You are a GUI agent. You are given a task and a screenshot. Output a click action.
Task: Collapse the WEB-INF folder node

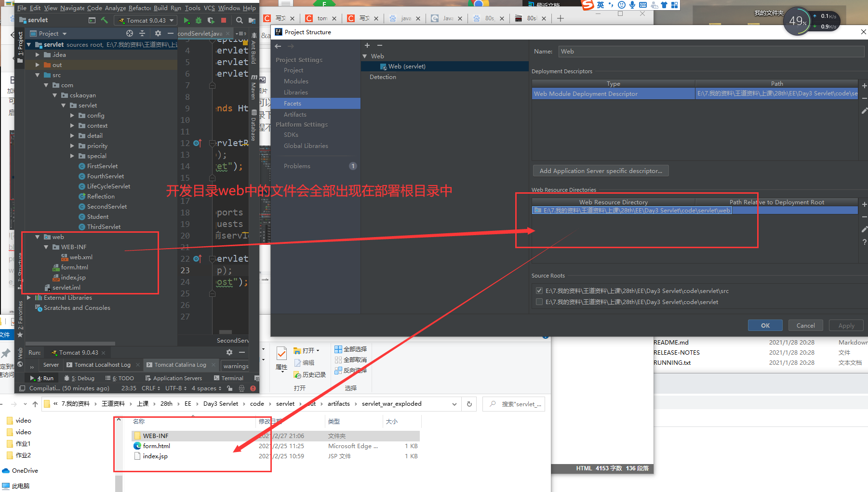[x=46, y=247]
